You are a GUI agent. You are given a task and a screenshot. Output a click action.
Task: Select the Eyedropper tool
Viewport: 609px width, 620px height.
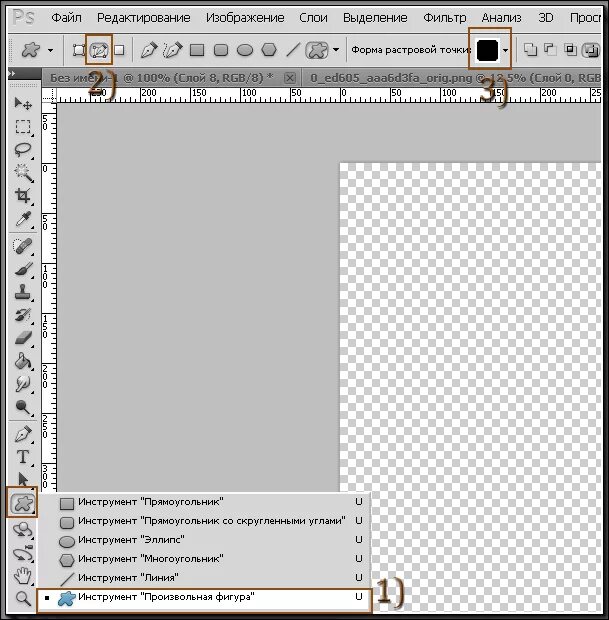23,219
